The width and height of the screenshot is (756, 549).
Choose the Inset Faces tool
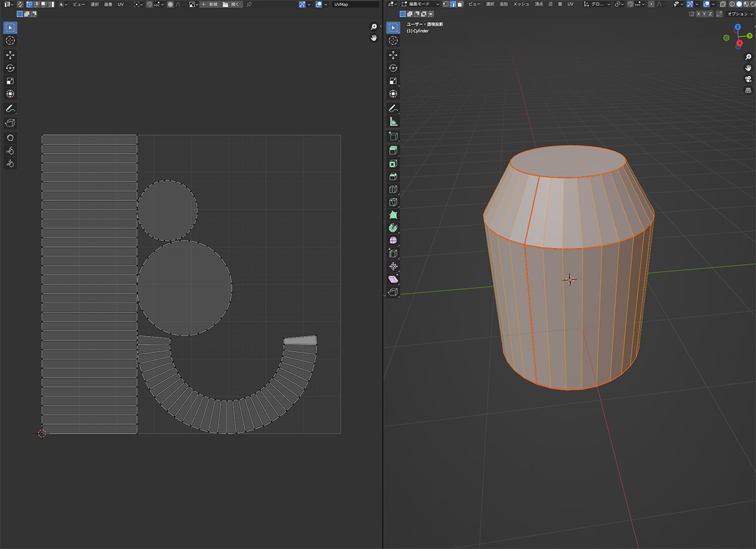tap(394, 163)
